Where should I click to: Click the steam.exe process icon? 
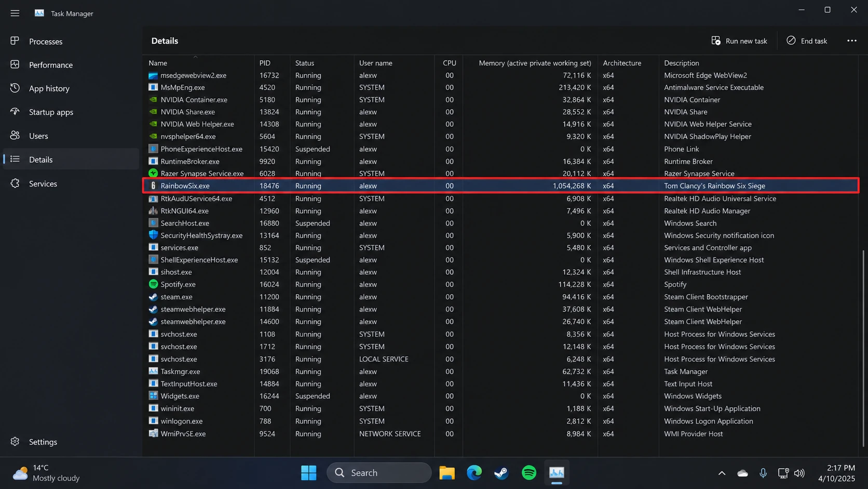[153, 297]
